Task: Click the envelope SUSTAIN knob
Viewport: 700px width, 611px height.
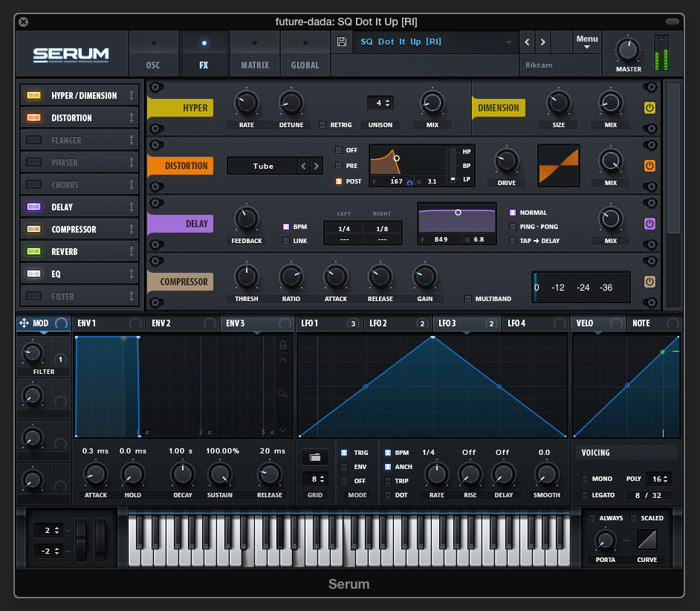Action: 220,474
